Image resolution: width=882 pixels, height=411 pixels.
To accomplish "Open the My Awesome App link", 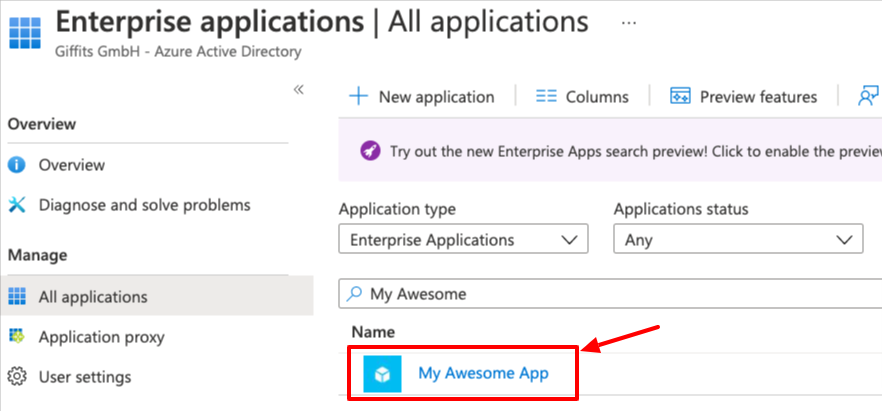I will pyautogui.click(x=483, y=373).
